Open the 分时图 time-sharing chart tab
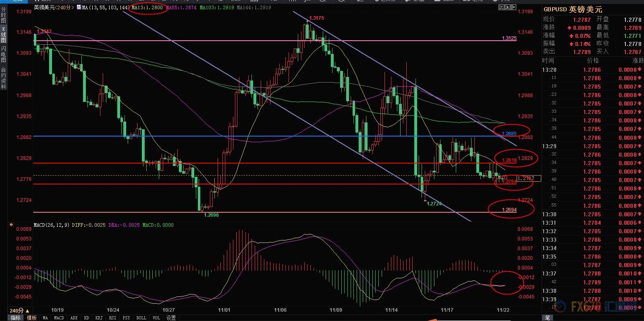Screen dimensions: 644x321 click(3, 15)
